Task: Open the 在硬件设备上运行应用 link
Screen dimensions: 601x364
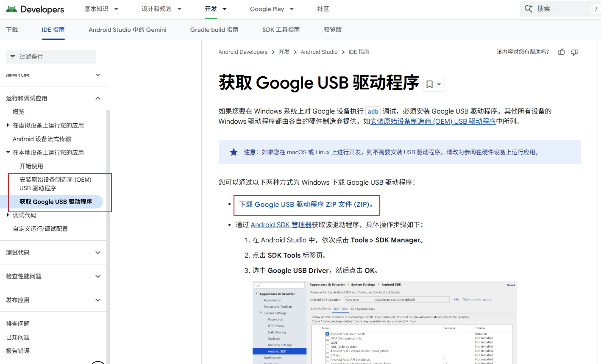Action: point(506,152)
